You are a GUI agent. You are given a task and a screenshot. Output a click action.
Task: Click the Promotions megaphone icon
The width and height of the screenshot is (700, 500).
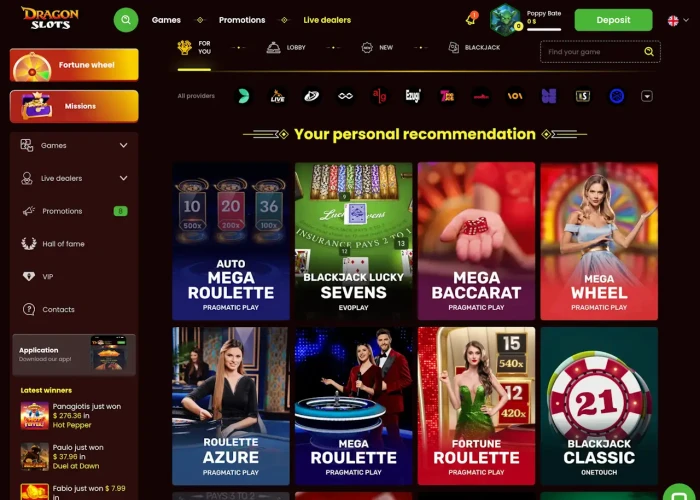(29, 211)
